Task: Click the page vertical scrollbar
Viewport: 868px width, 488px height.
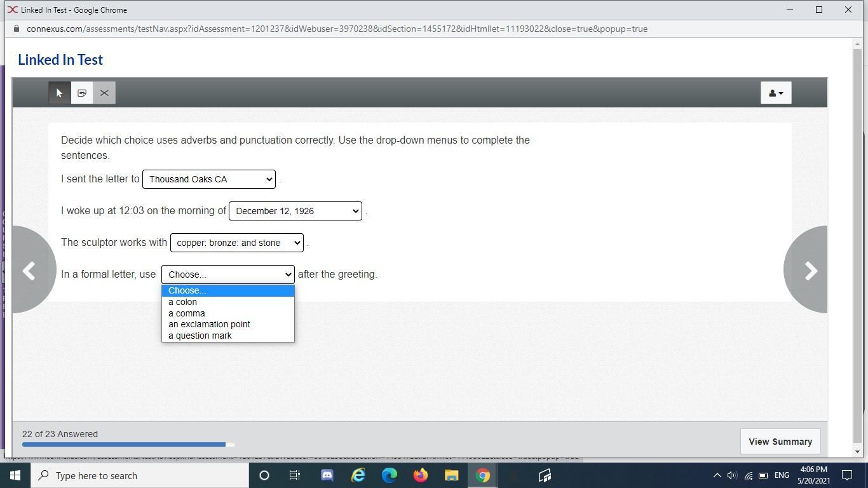Action: [857, 247]
